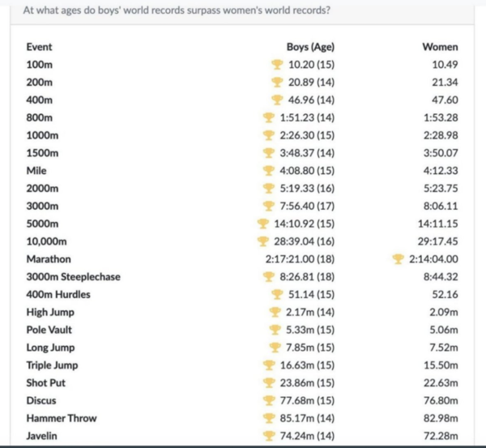Click the trophy next to 20.89 (14)
Screen dimensions: 486x448
[277, 82]
